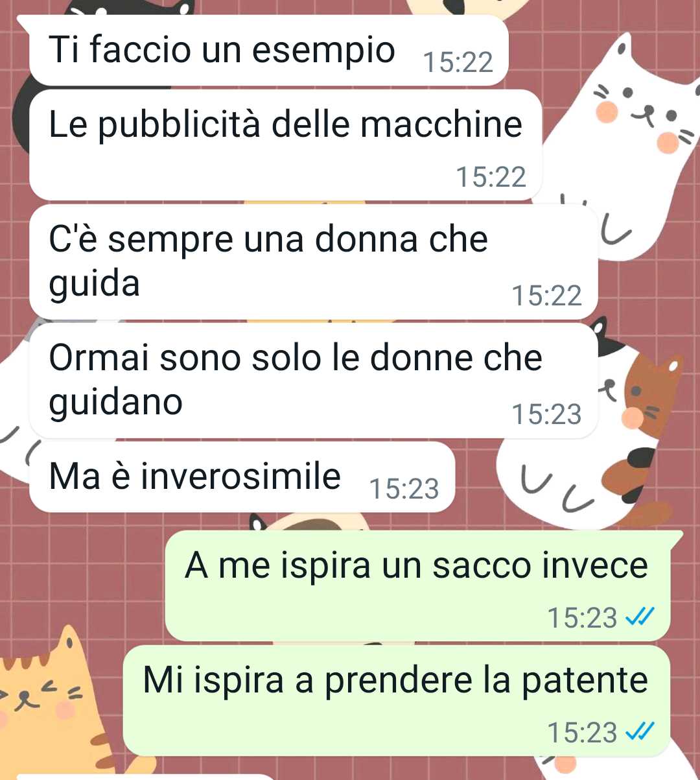The image size is (700, 780).
Task: Tap the "C'è sempre una donna che guida" message
Action: point(313,262)
